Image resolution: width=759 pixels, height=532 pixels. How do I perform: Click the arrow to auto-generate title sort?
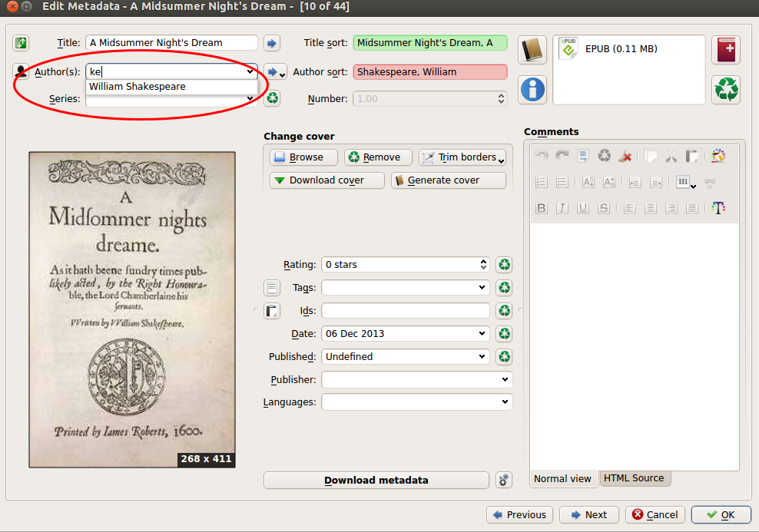272,43
